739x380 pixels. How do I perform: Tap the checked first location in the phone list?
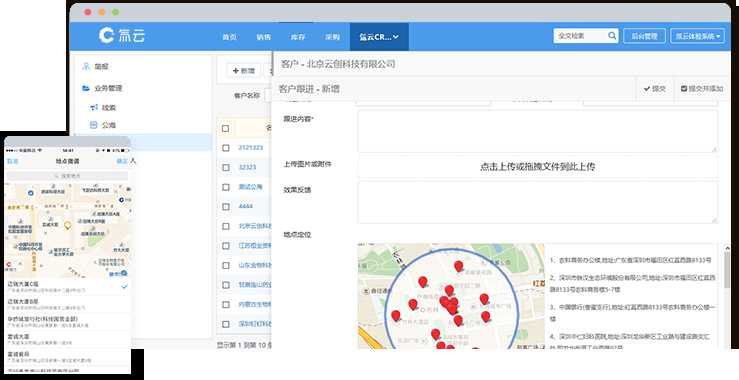(x=67, y=287)
